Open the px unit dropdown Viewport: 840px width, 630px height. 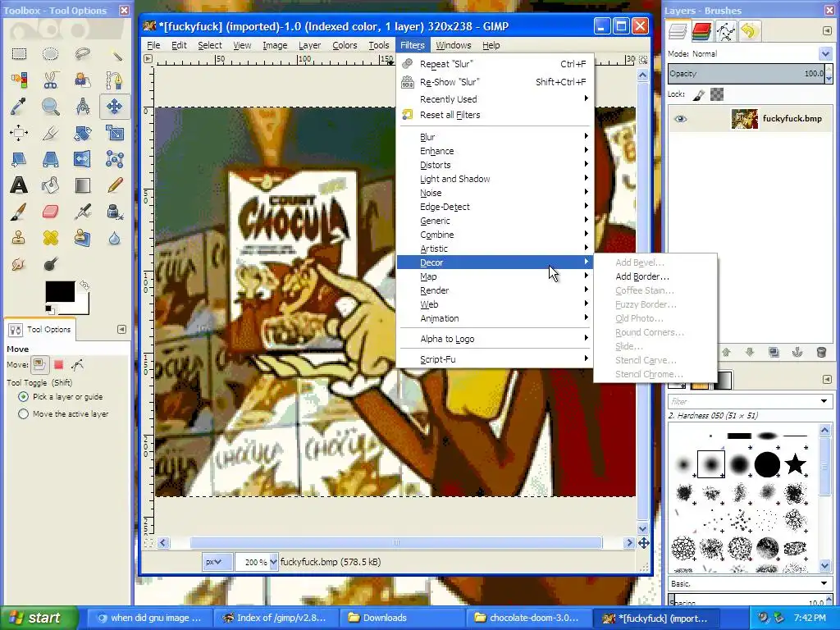click(x=217, y=562)
